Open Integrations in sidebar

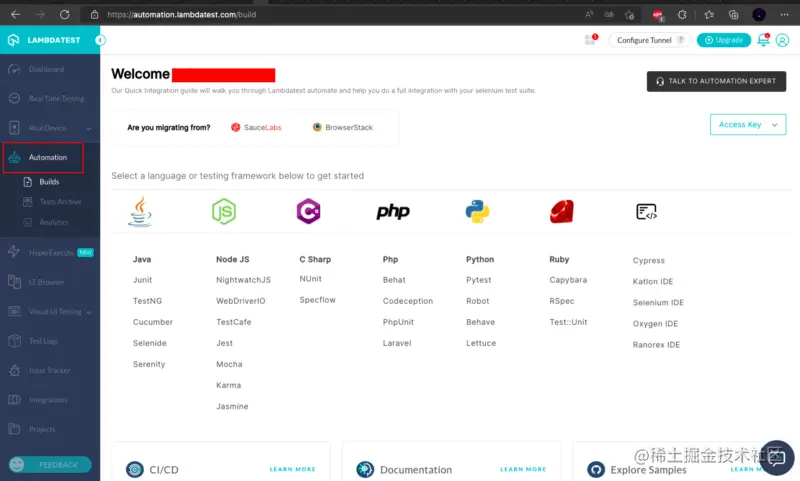coord(50,400)
